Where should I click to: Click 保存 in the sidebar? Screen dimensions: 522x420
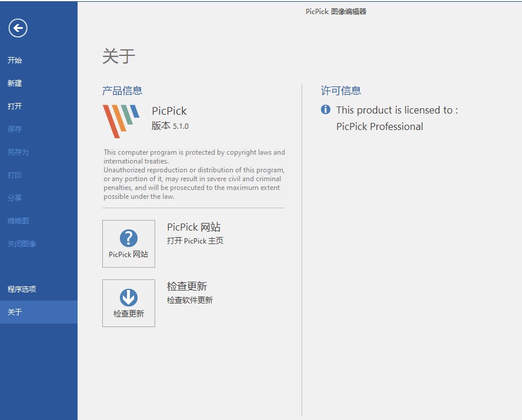(x=15, y=129)
